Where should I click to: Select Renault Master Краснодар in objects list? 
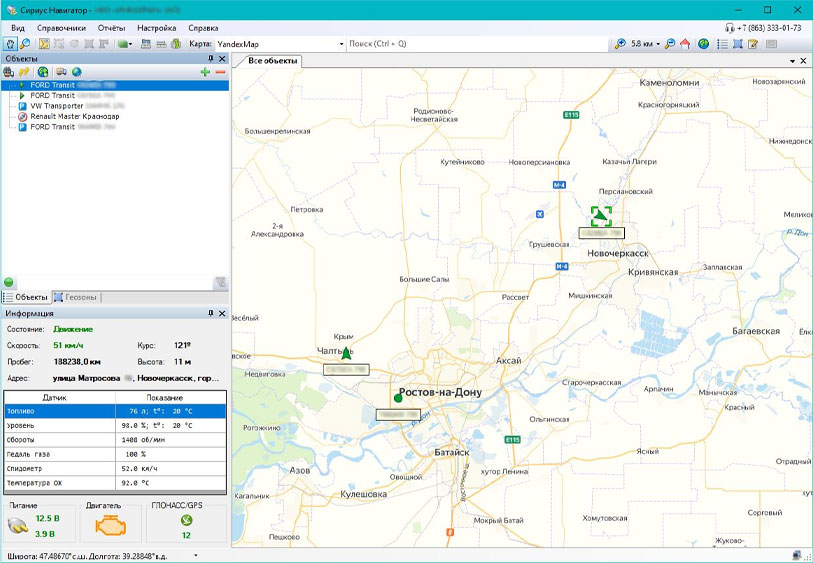(73, 116)
